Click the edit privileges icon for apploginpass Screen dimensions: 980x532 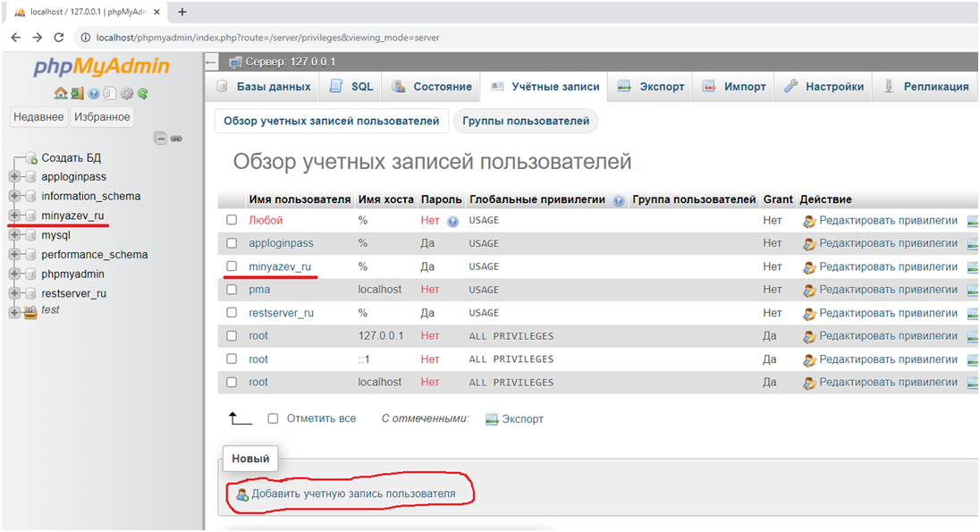click(809, 244)
